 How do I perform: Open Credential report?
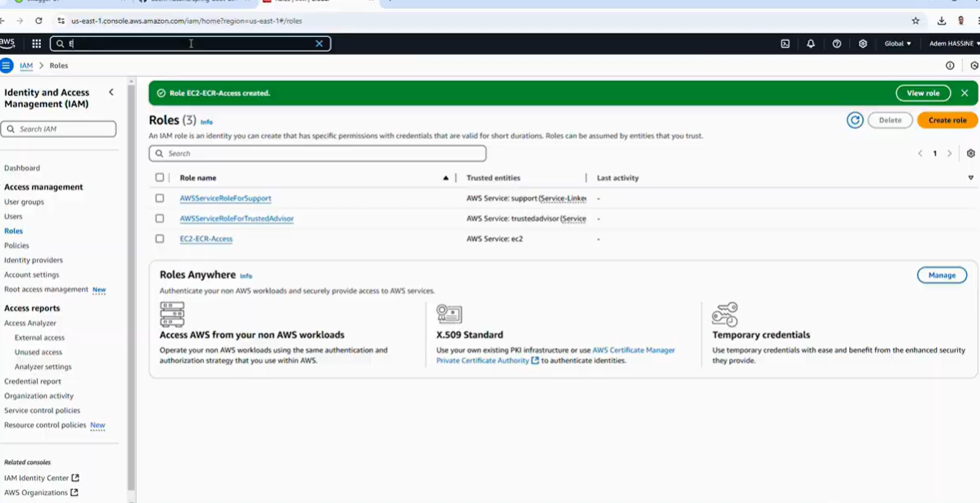coord(32,382)
